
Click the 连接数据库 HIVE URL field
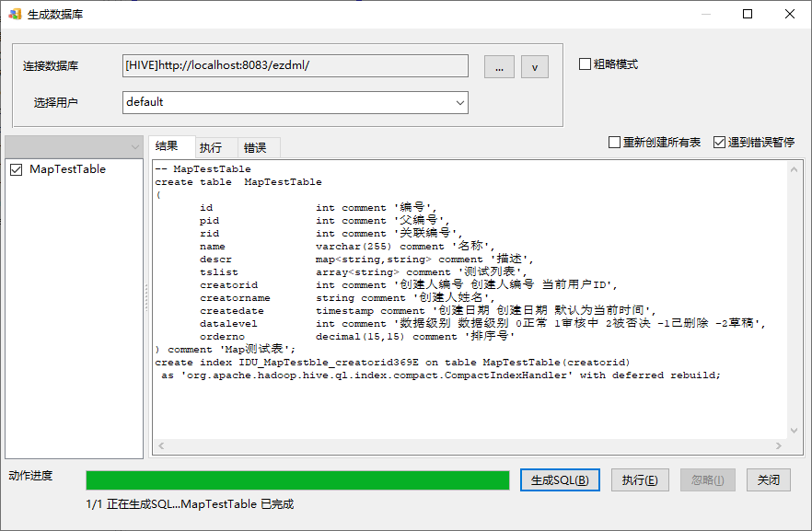(296, 65)
